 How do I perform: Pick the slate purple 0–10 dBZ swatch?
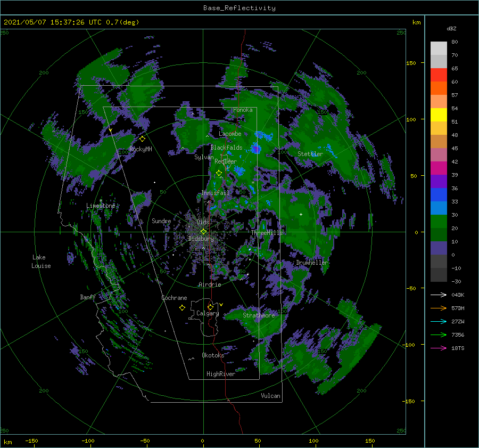coord(439,248)
